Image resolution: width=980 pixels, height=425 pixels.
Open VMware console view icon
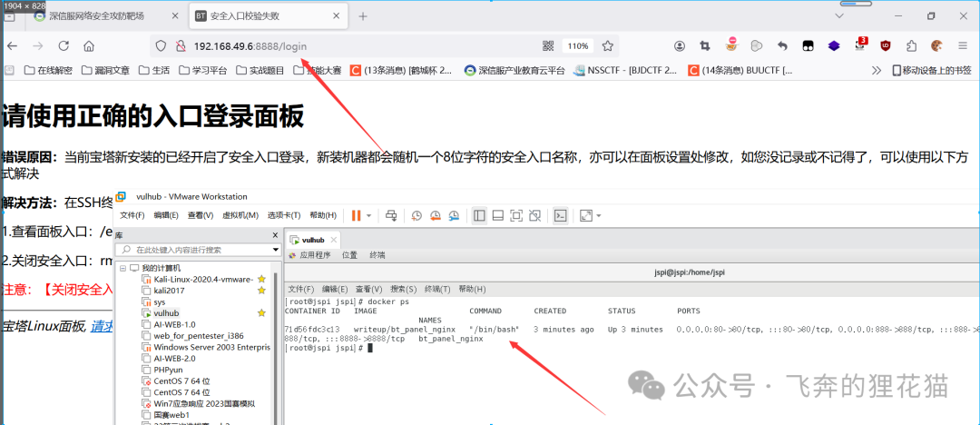point(562,215)
